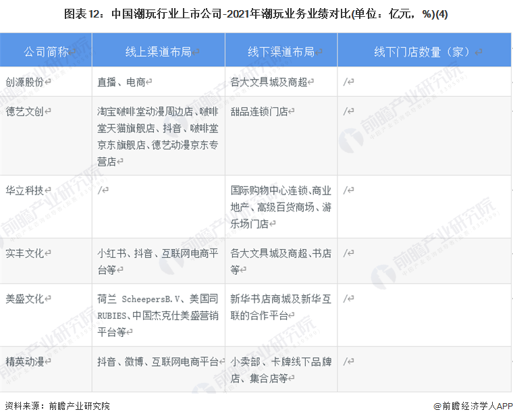The image size is (513, 420).
Task: Click the company name 德艺文创
Action: [x=24, y=111]
